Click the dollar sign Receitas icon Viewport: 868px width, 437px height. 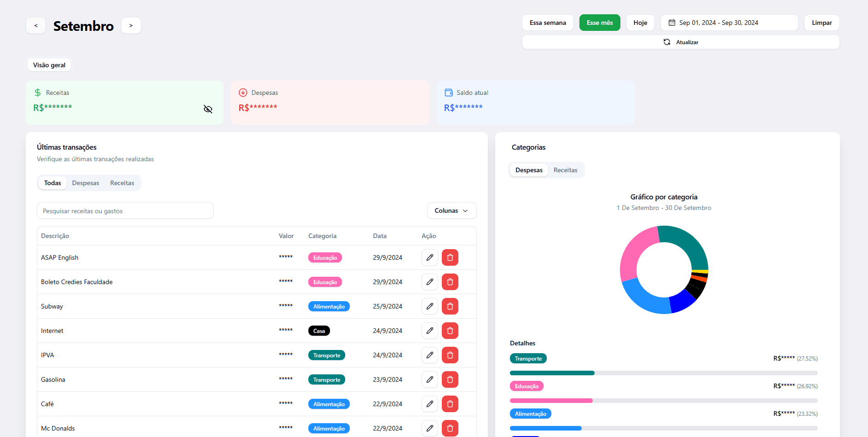point(38,93)
